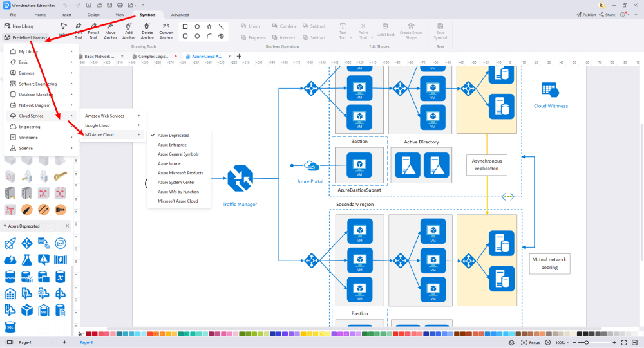The height and width of the screenshot is (348, 644).
Task: Add a new document tab
Action: pos(239,56)
